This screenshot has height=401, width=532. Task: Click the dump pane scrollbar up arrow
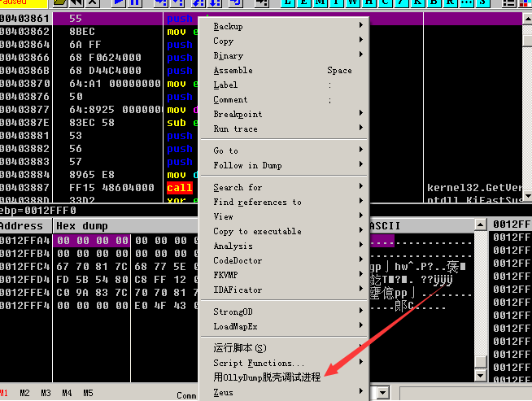coord(481,224)
